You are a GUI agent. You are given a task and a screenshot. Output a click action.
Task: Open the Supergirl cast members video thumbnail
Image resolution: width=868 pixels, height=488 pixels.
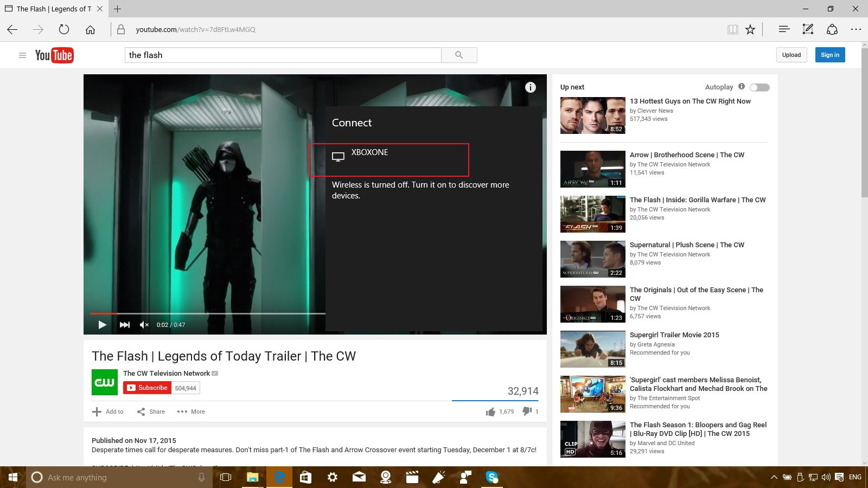click(593, 394)
